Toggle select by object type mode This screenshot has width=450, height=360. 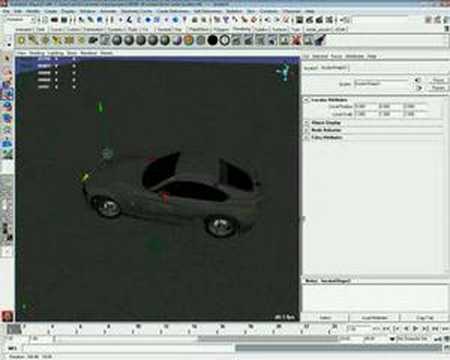pyautogui.click(x=90, y=20)
